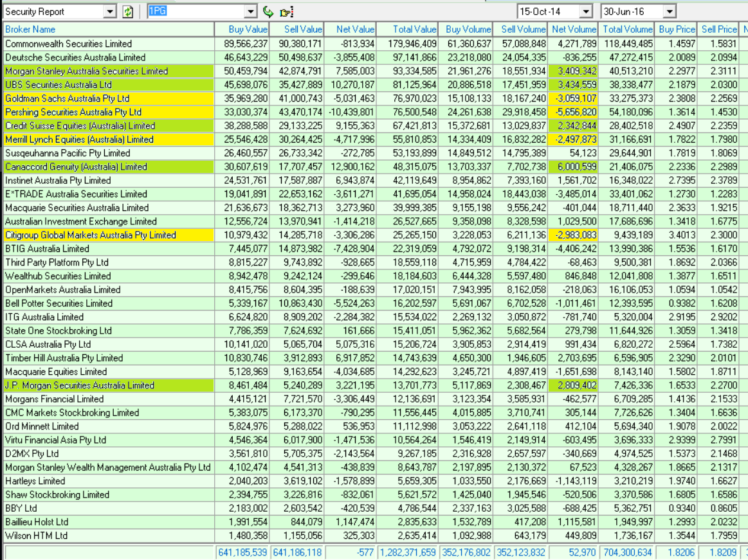Click the 30-Jun-16 date field
This screenshot has width=748, height=560.
[633, 12]
